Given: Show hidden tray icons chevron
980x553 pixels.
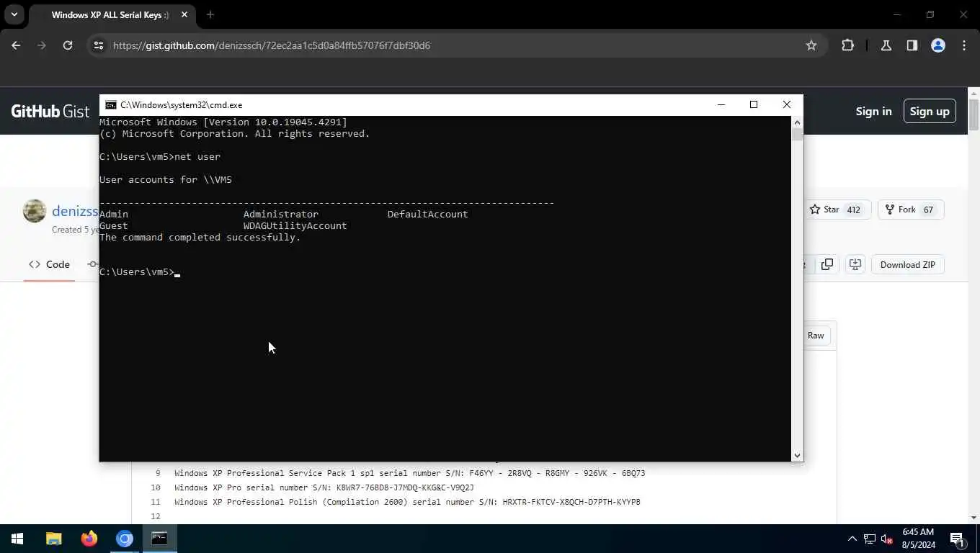Looking at the screenshot, I should pos(852,539).
